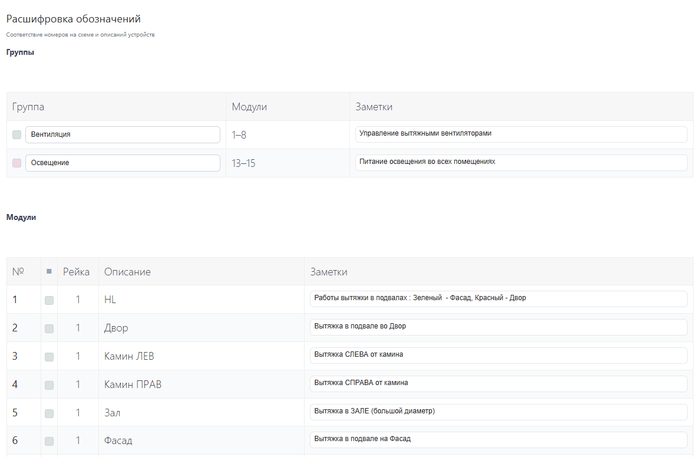Click the 'Модули' section label
Image resolution: width=700 pixels, height=457 pixels.
(21, 217)
